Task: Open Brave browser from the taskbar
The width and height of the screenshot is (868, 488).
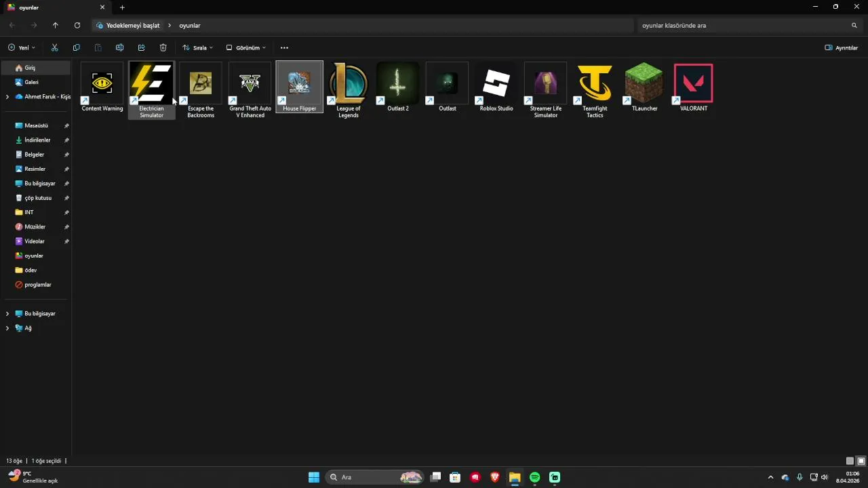Action: (495, 477)
